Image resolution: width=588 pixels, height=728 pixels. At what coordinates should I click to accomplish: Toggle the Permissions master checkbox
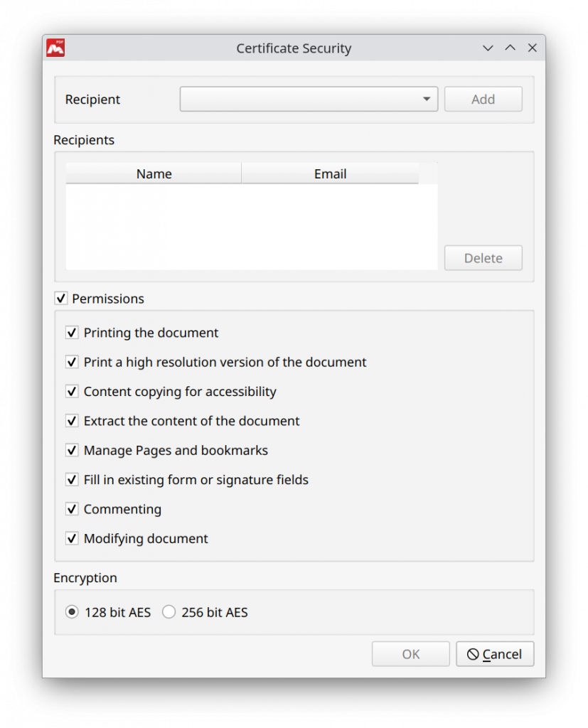tap(61, 298)
